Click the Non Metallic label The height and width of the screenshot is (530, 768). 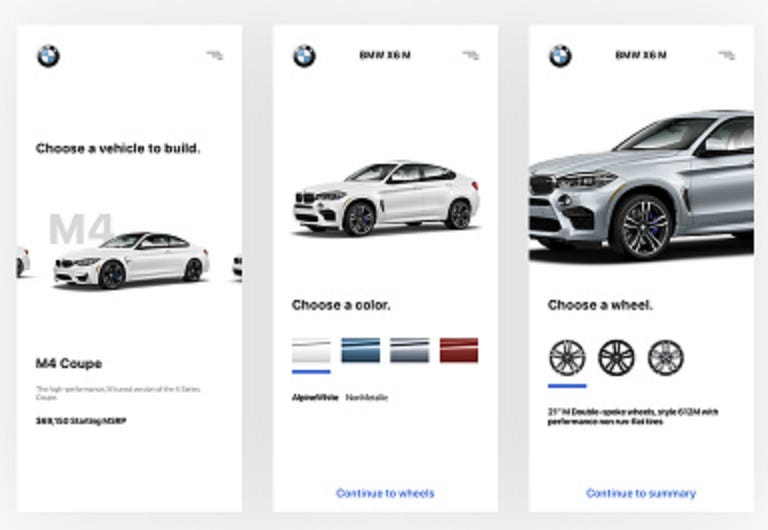pos(367,397)
